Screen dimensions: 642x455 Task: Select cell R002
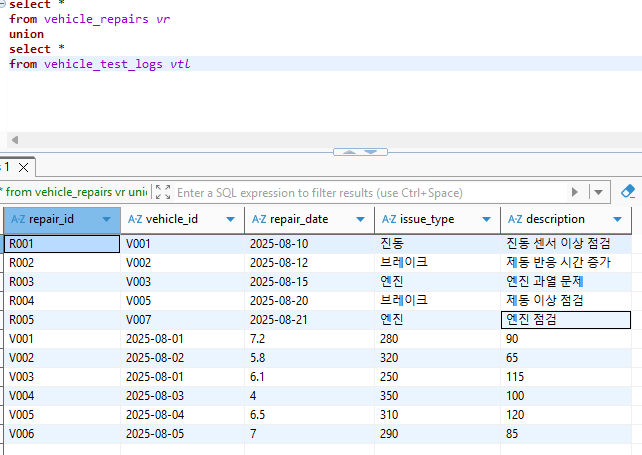62,263
